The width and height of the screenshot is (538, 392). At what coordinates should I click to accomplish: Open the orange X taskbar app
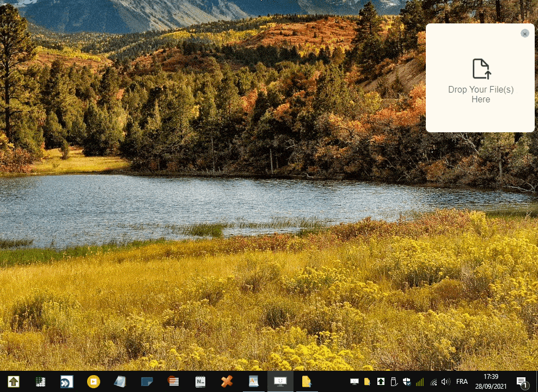(227, 381)
